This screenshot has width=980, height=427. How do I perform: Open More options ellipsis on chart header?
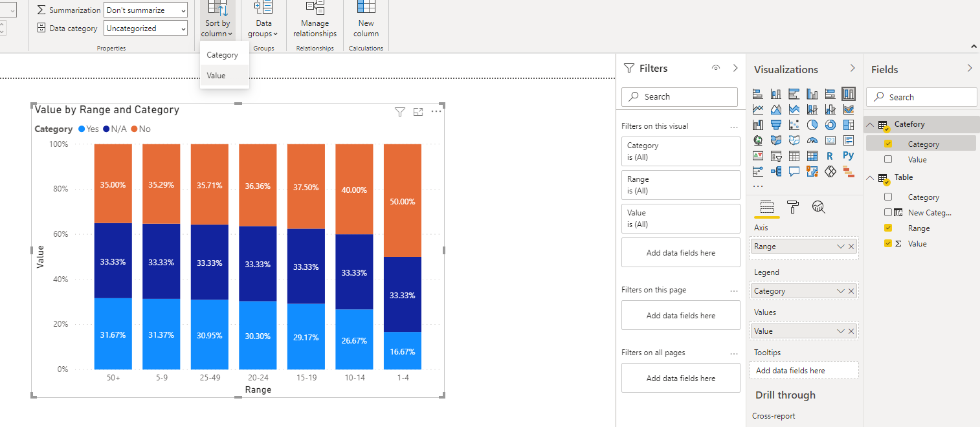[436, 112]
